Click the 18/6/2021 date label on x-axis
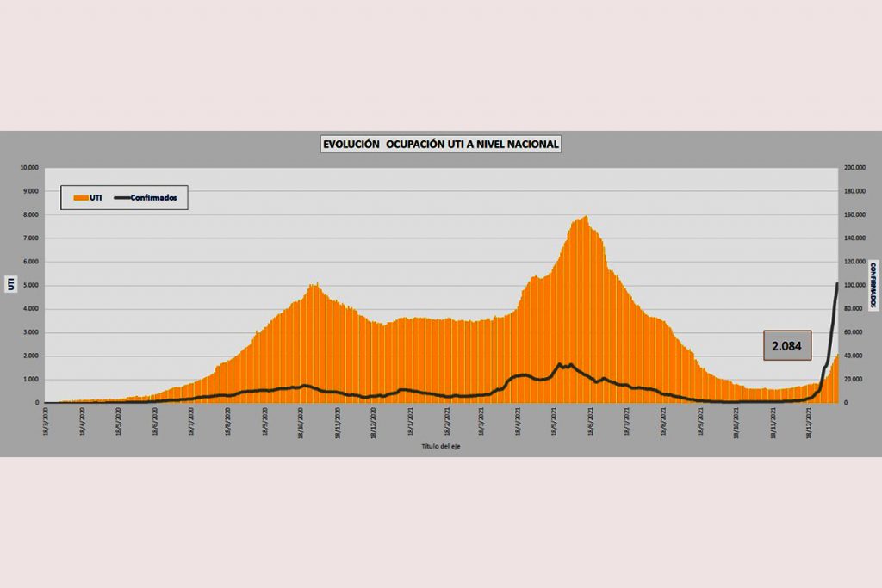882x588 pixels. [590, 423]
